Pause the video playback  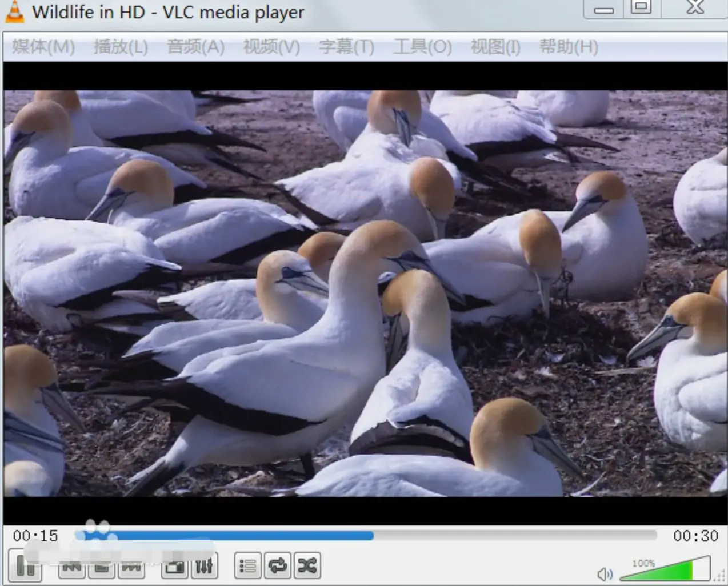pos(26,567)
